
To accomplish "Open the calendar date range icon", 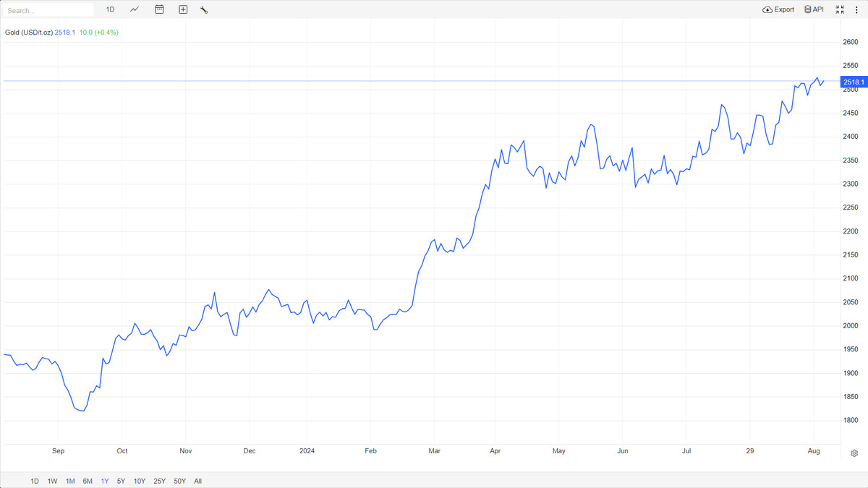I will [160, 9].
